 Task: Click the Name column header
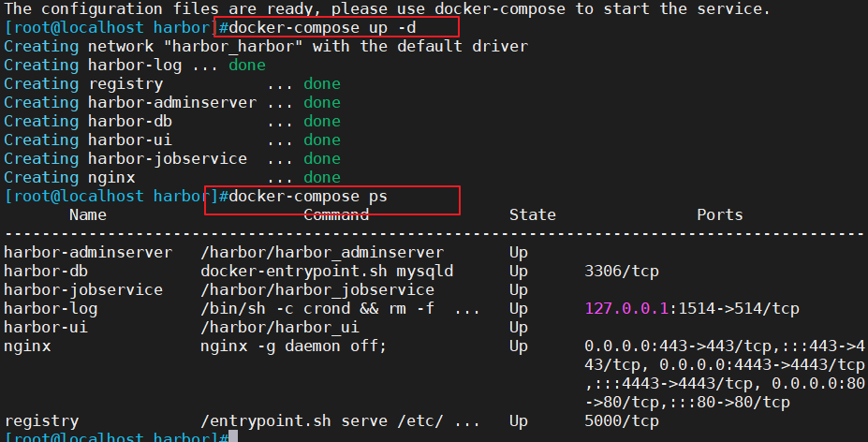coord(88,215)
